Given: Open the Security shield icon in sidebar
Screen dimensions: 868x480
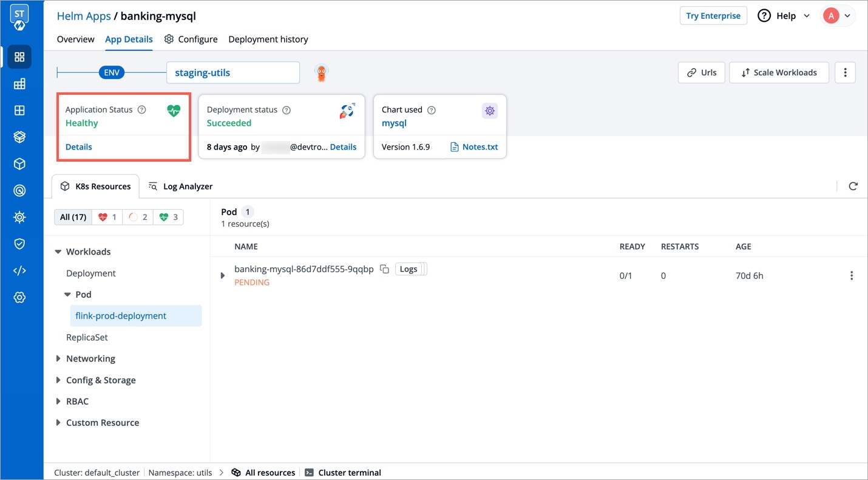Looking at the screenshot, I should coord(19,244).
